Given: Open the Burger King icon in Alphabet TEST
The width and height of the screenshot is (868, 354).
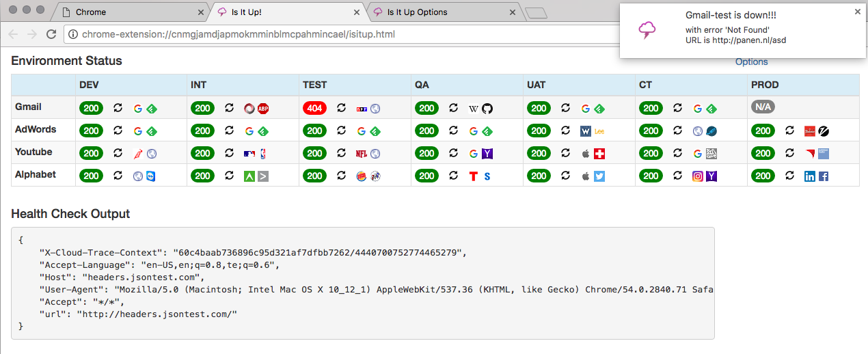Looking at the screenshot, I should [362, 176].
